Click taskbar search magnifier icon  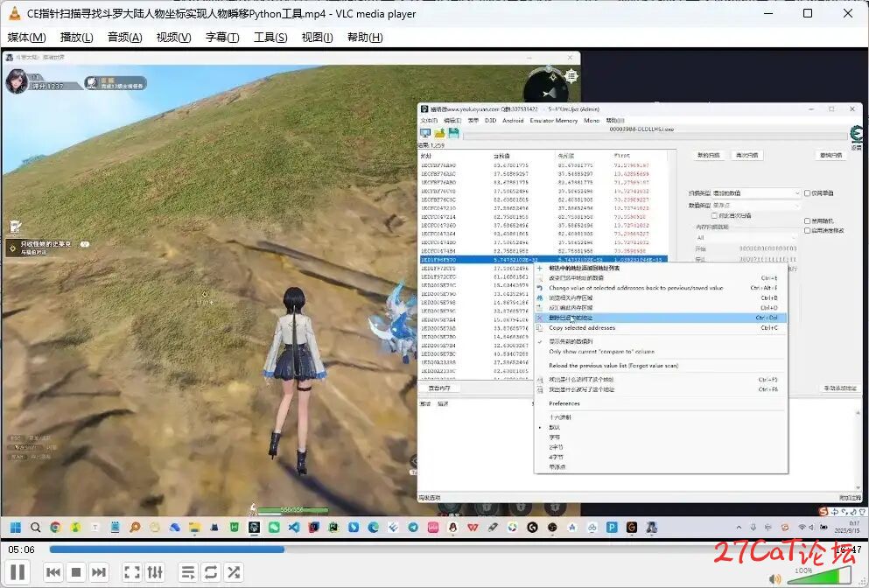(x=35, y=527)
